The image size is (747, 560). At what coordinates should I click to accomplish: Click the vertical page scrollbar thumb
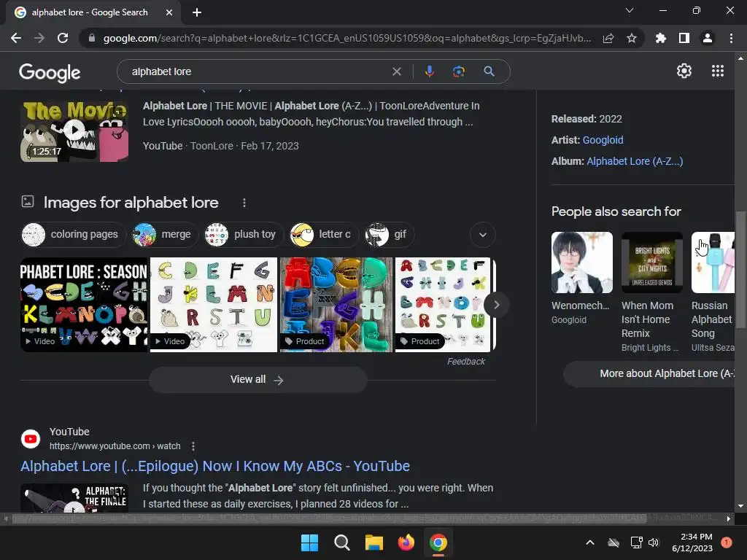pyautogui.click(x=740, y=270)
